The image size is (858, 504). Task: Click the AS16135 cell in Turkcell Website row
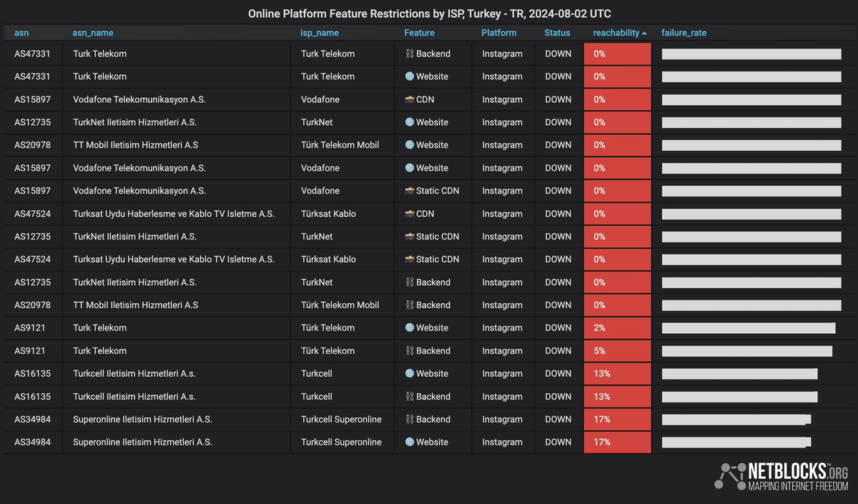(x=34, y=374)
